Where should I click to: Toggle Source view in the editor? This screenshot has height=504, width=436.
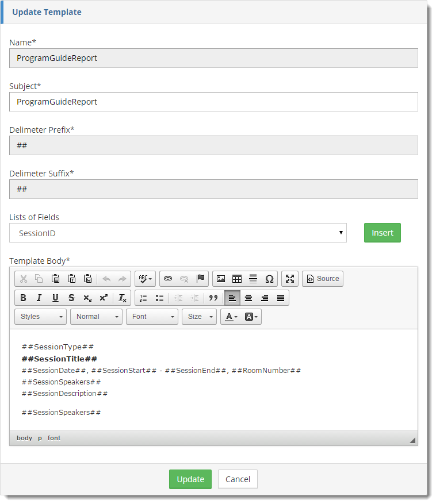coord(322,279)
